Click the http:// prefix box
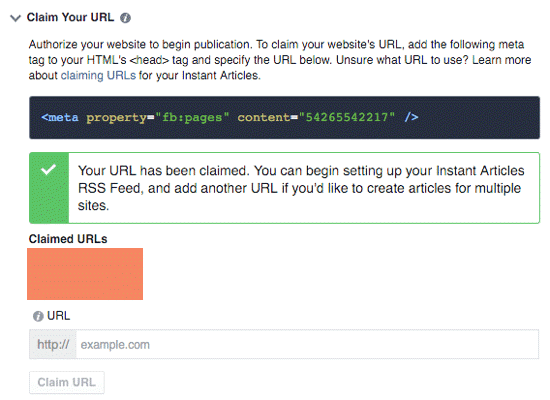Screen dimensions: 550x400 [53, 344]
